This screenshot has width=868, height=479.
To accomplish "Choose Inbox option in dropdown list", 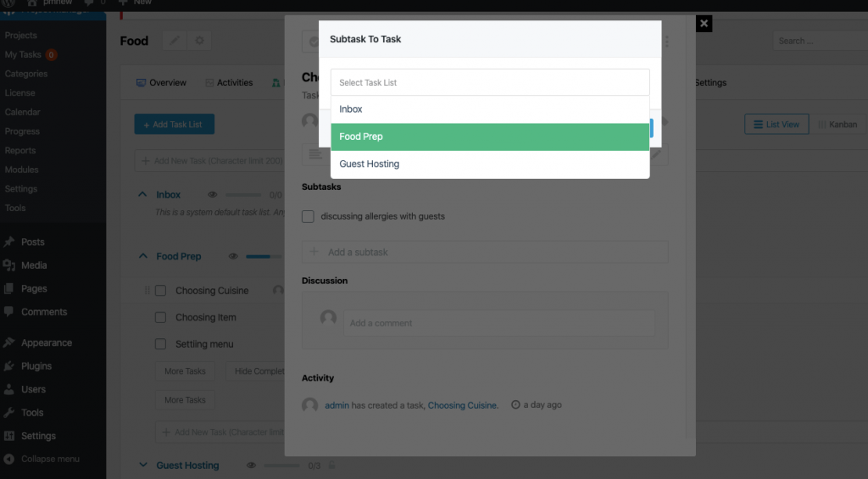I will click(490, 109).
